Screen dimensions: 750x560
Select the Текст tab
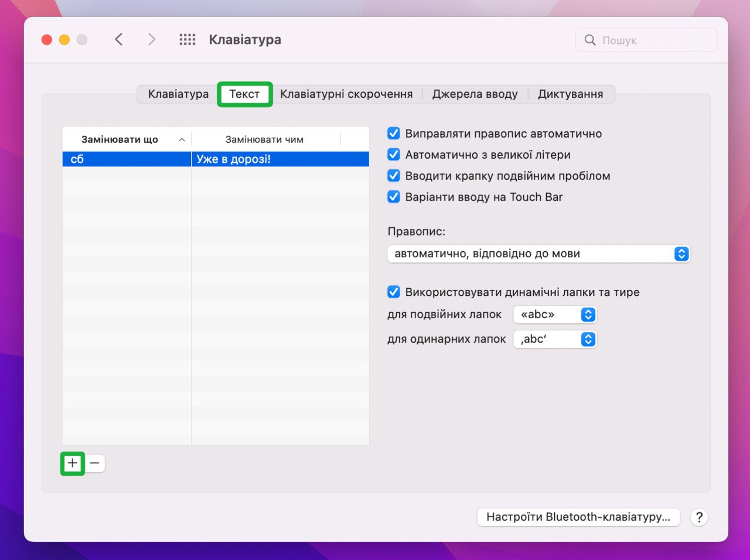tap(244, 94)
